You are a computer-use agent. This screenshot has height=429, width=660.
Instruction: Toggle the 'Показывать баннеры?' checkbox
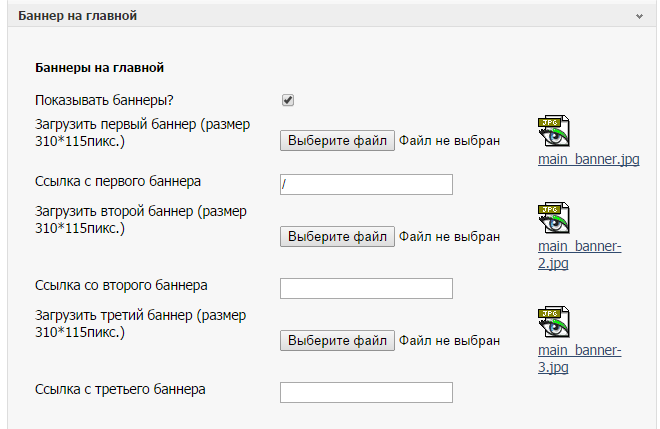(288, 100)
